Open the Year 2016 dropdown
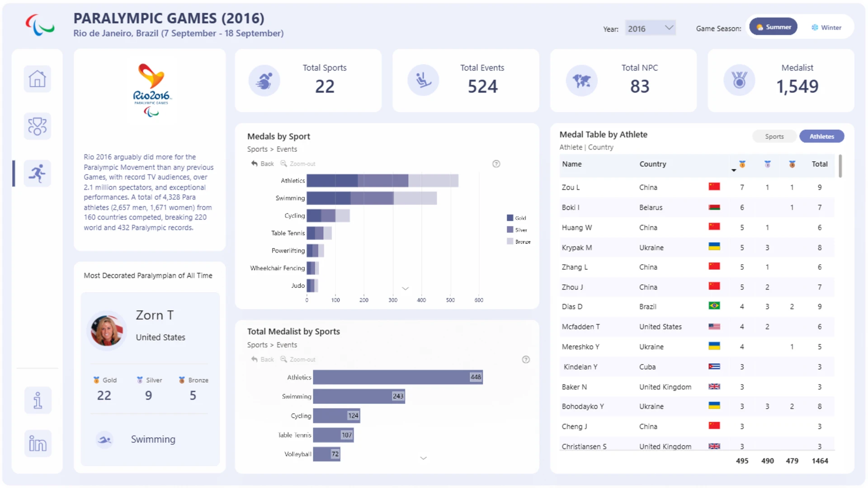 click(650, 28)
